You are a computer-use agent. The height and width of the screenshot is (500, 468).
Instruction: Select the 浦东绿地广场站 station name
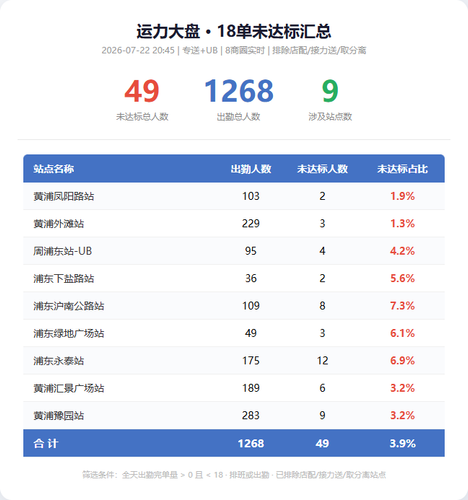pos(69,333)
